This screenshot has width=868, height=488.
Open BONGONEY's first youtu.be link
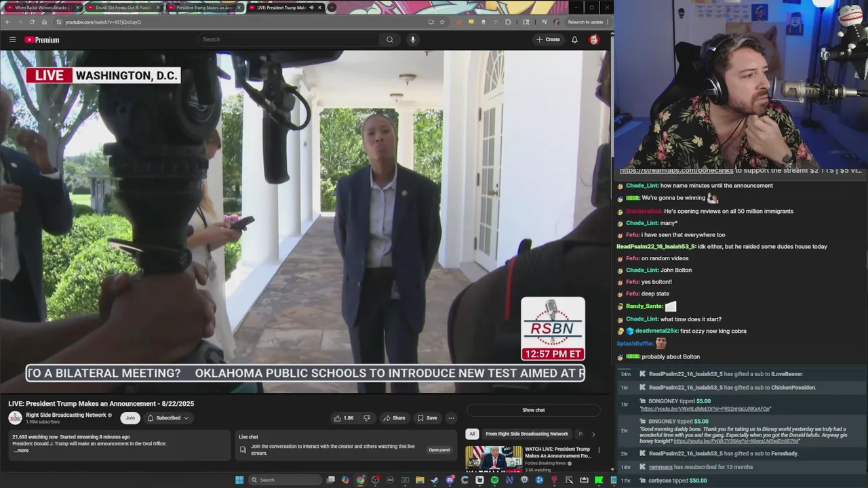click(x=705, y=409)
